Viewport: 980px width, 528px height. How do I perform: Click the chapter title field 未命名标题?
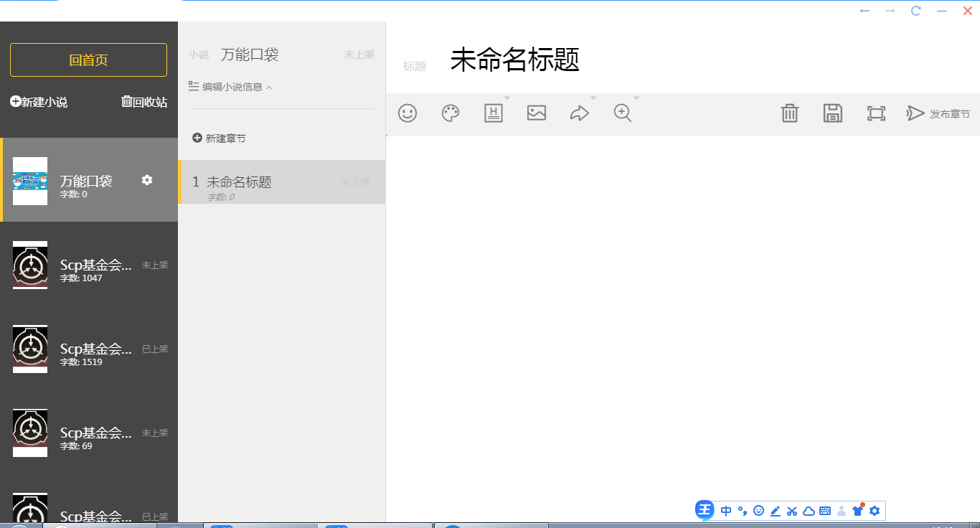tap(514, 60)
